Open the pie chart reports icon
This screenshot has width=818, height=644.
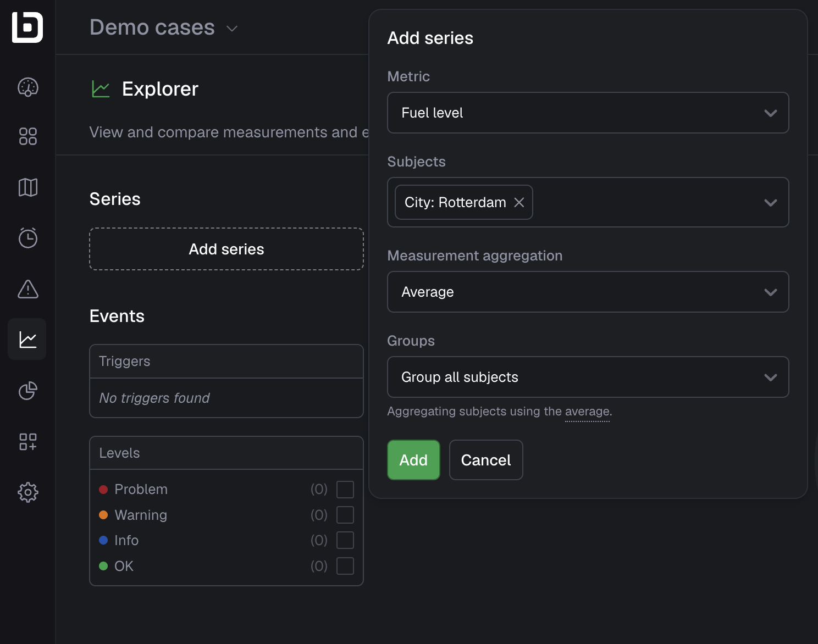(28, 391)
